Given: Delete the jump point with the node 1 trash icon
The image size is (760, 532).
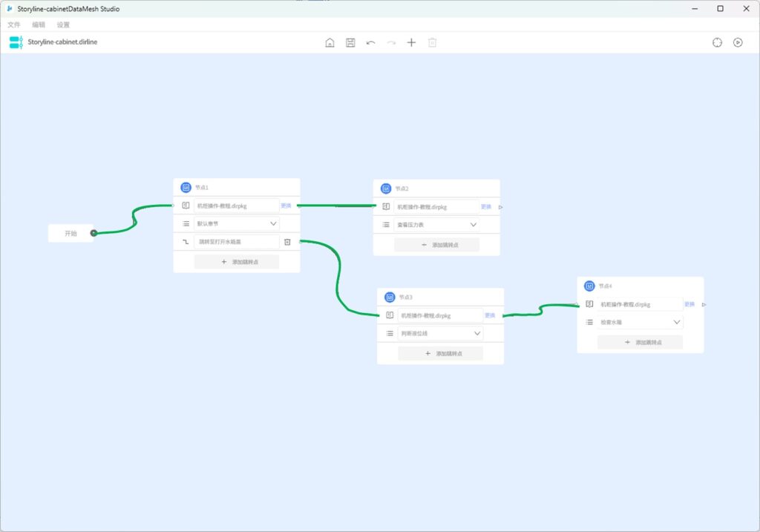Looking at the screenshot, I should pos(287,242).
